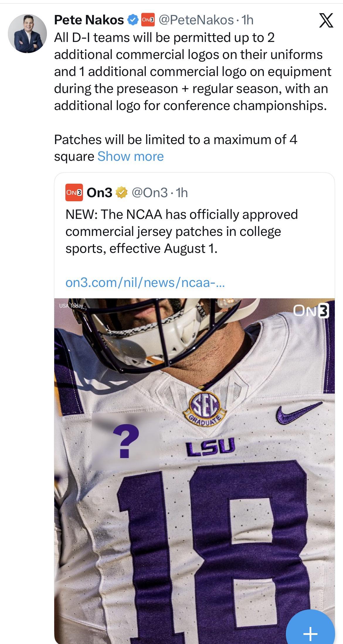
Task: Click the blue verified badge beside Pete Nakos
Action: click(x=133, y=20)
